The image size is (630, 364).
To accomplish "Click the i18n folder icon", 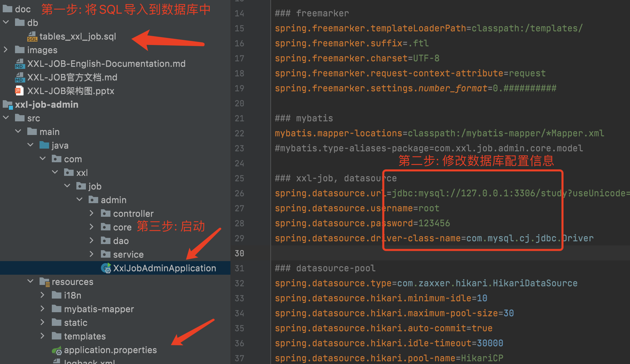I will pos(57,295).
